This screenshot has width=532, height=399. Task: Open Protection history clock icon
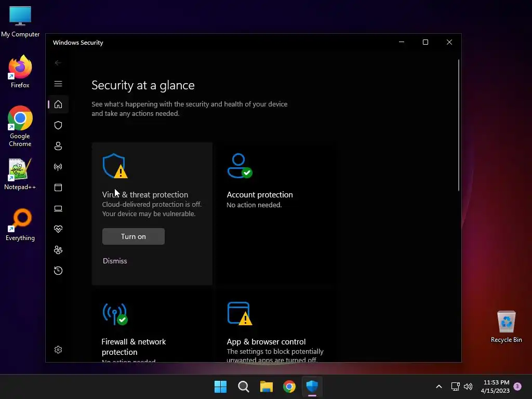tap(58, 271)
